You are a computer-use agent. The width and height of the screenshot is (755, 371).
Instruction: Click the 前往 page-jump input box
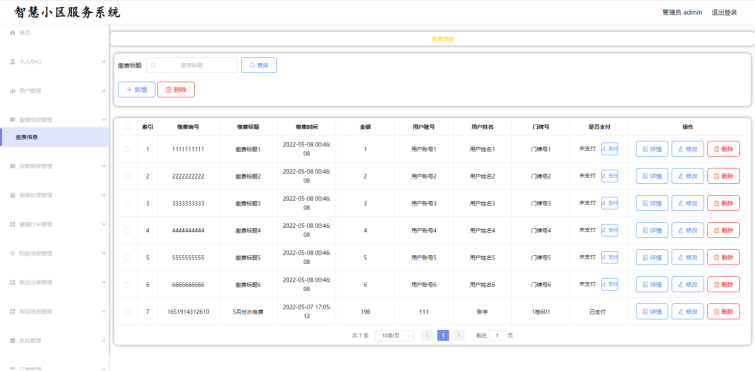(497, 335)
